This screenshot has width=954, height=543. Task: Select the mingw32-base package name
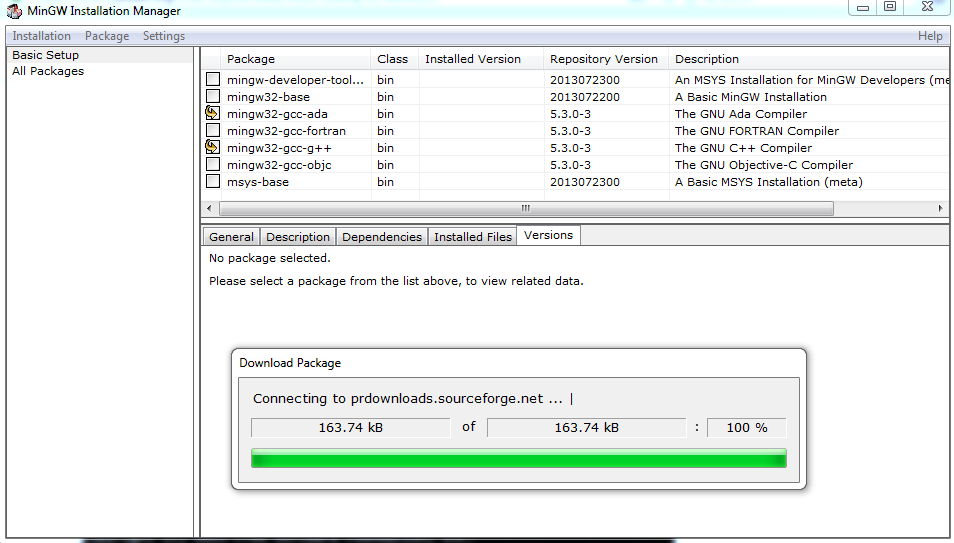[x=268, y=97]
